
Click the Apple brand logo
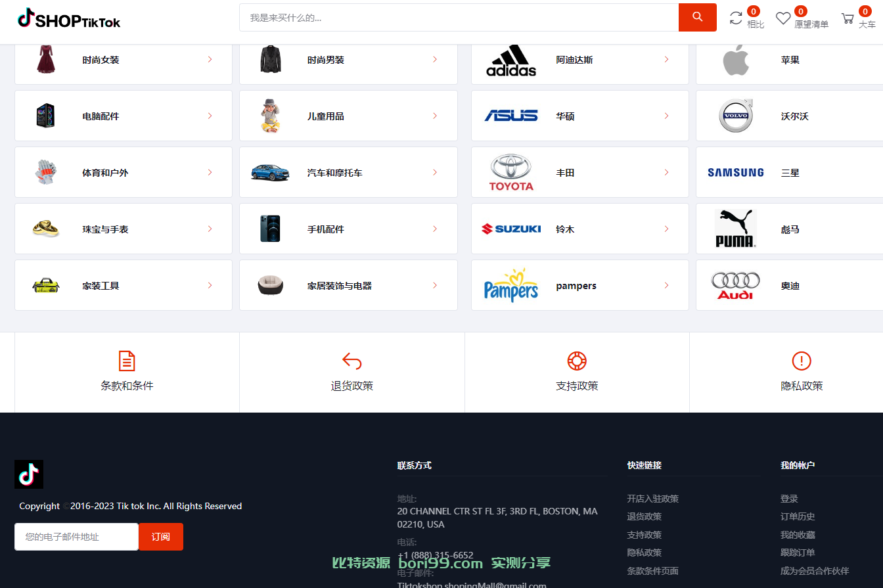736,60
